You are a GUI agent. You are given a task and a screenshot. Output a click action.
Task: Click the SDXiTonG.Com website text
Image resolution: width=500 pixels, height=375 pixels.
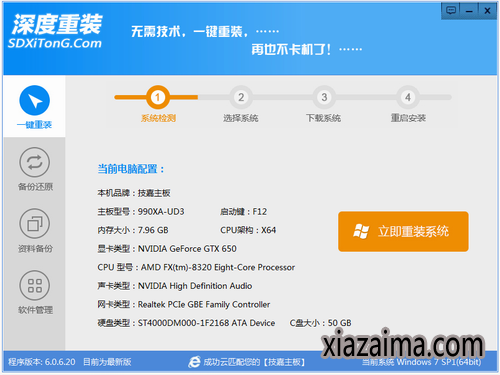[55, 43]
